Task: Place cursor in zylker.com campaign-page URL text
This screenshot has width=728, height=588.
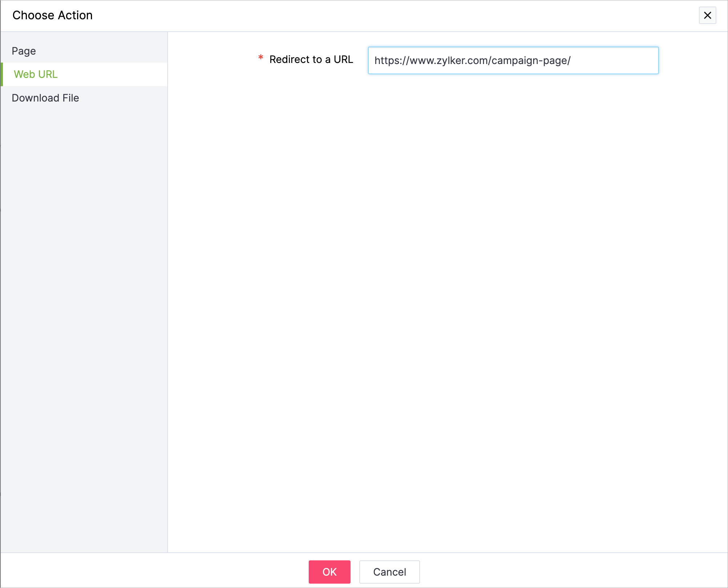Action: pos(472,60)
